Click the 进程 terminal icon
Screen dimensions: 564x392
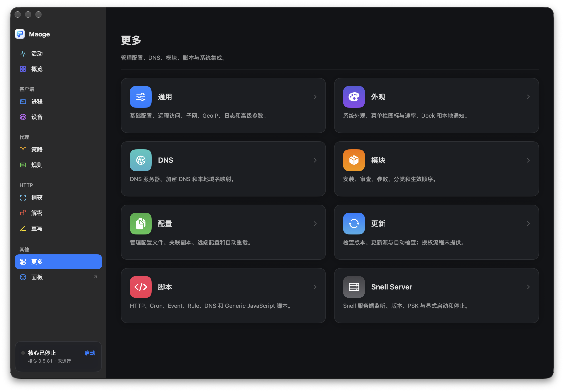click(x=23, y=102)
